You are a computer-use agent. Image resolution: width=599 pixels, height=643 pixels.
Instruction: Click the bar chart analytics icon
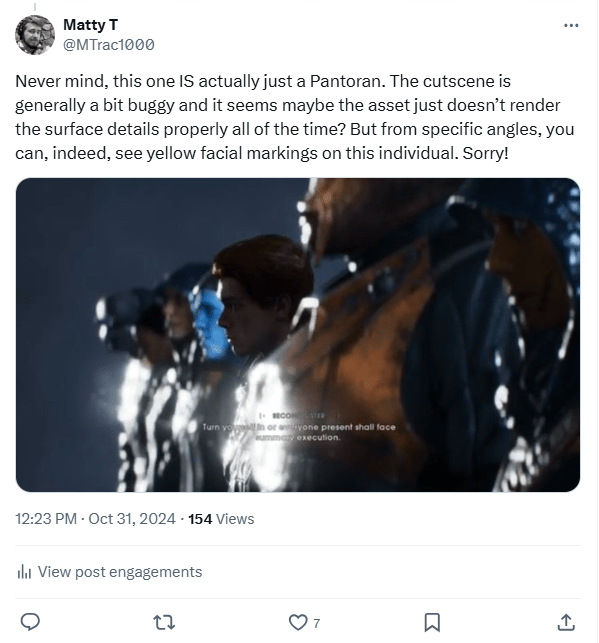(24, 572)
